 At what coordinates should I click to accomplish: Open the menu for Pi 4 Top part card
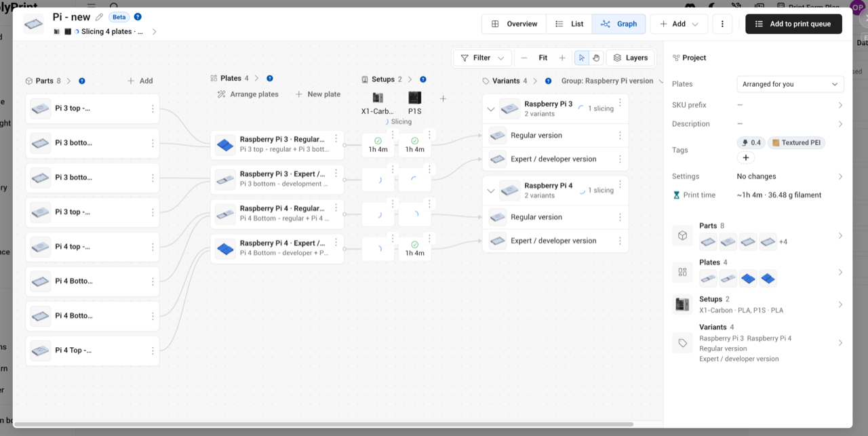153,351
